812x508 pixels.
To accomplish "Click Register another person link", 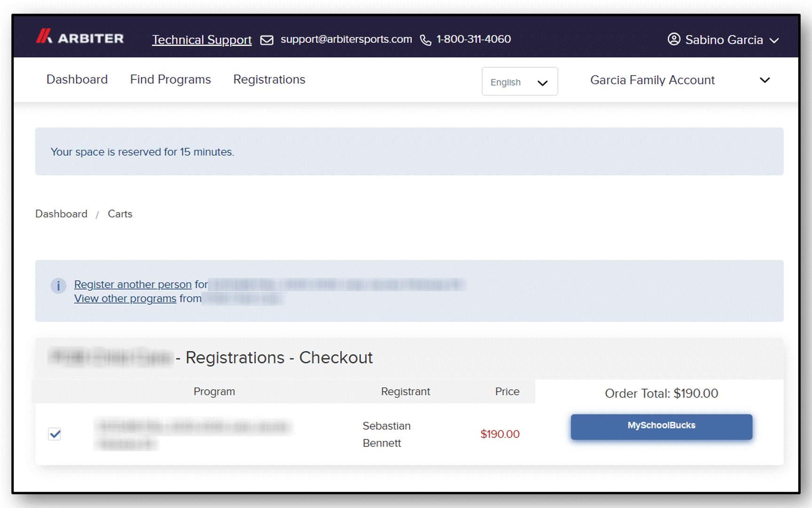I will (133, 285).
